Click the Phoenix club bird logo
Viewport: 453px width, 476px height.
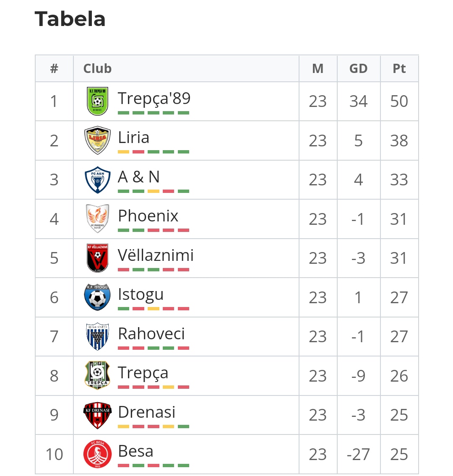(x=97, y=218)
